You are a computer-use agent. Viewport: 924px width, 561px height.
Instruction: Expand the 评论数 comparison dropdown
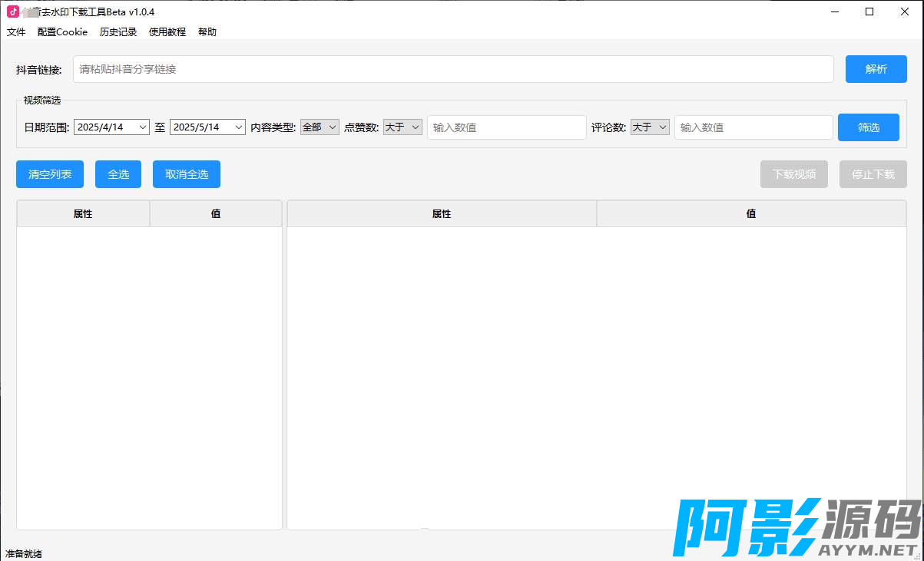pyautogui.click(x=650, y=127)
